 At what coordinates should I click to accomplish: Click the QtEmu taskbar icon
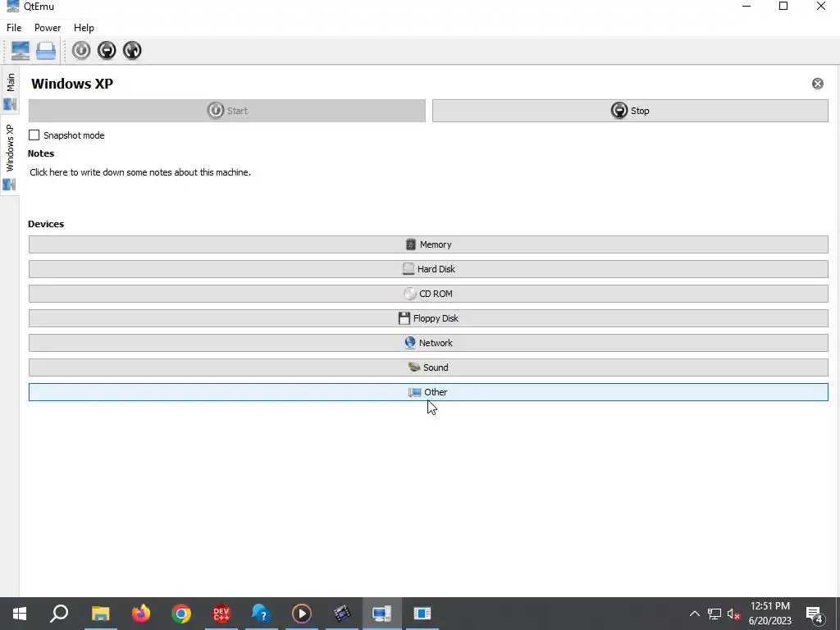click(382, 614)
